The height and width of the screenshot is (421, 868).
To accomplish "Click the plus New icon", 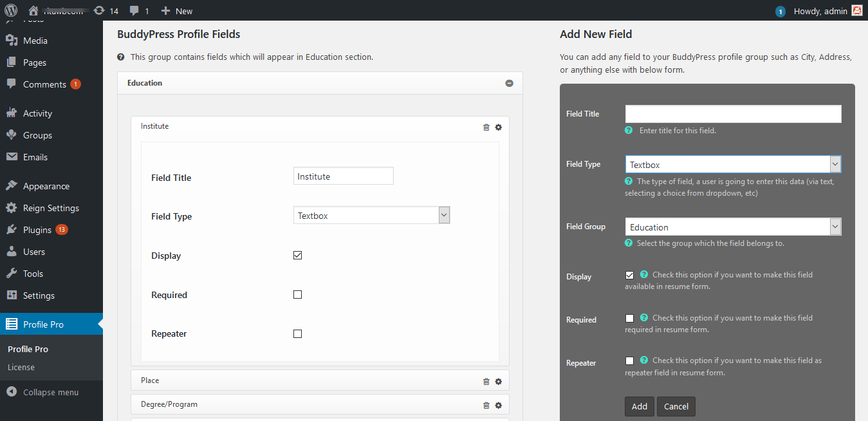I will 165,10.
